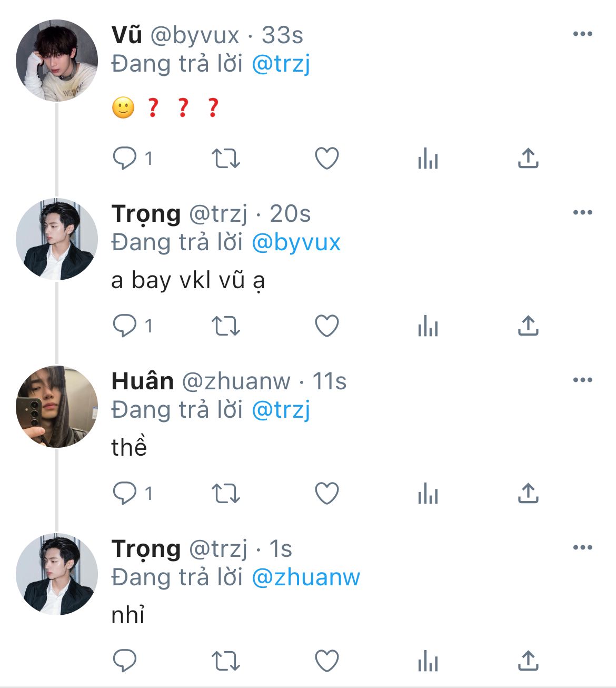The width and height of the screenshot is (616, 688).
Task: Share Vũ's tweet
Action: [528, 158]
